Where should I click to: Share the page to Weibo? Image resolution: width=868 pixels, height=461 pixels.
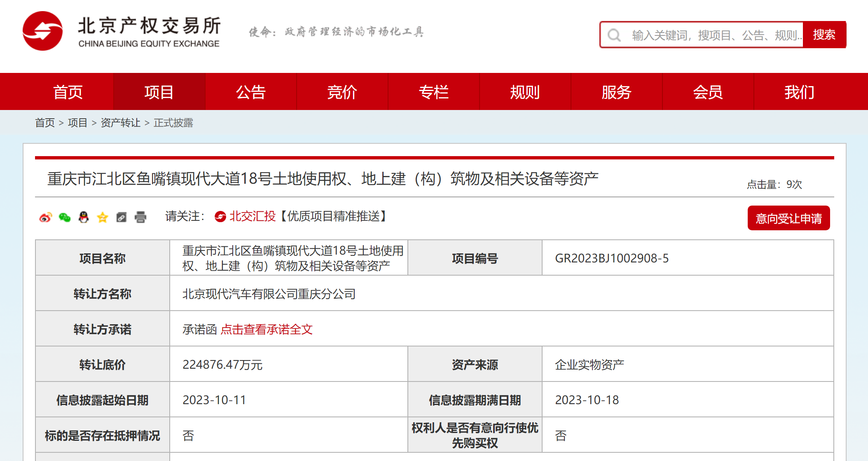pos(45,217)
